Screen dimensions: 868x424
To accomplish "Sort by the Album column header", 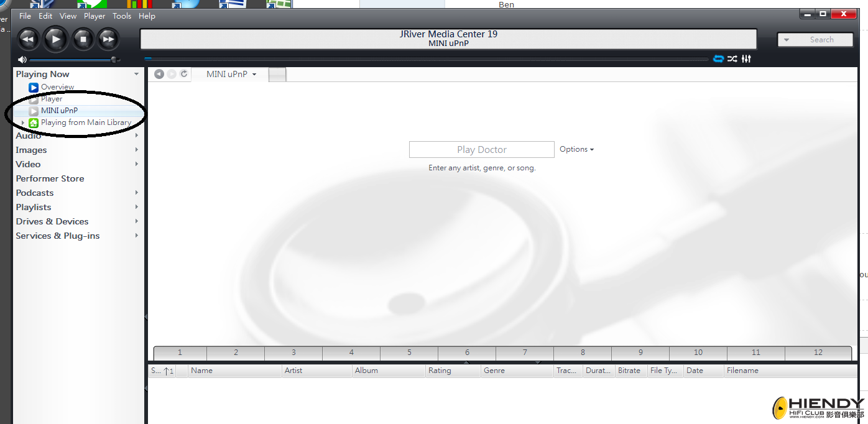I will click(x=389, y=371).
